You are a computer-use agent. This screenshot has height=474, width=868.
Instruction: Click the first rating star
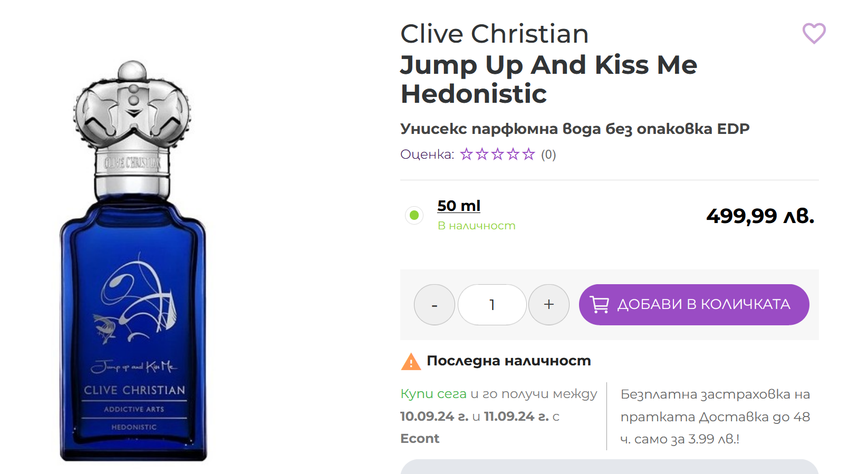click(466, 154)
